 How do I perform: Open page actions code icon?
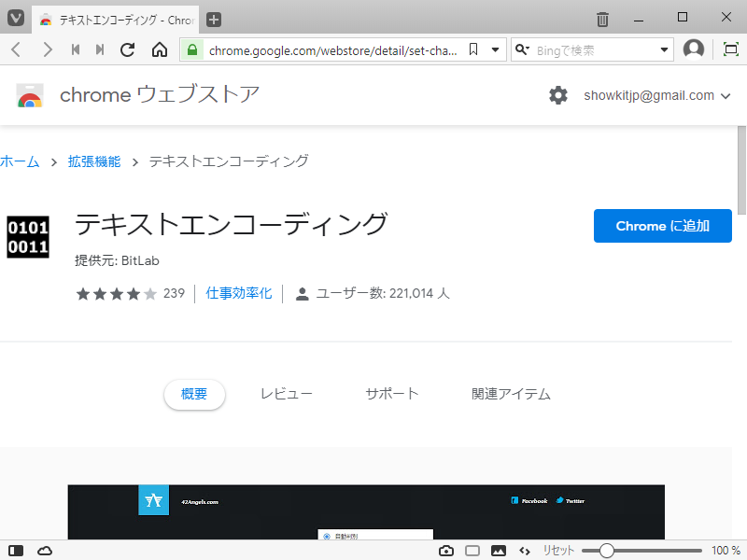[x=525, y=551]
